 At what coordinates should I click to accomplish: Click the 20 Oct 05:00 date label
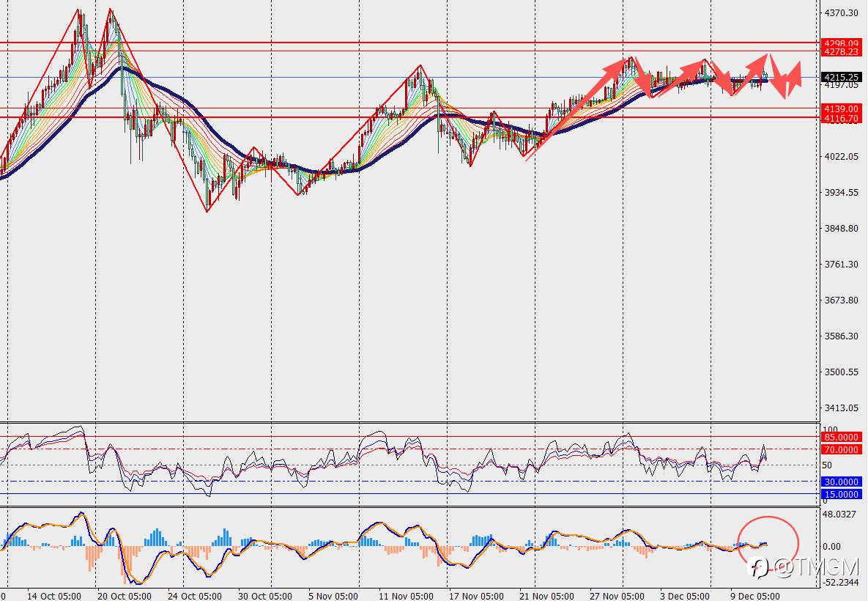[124, 596]
